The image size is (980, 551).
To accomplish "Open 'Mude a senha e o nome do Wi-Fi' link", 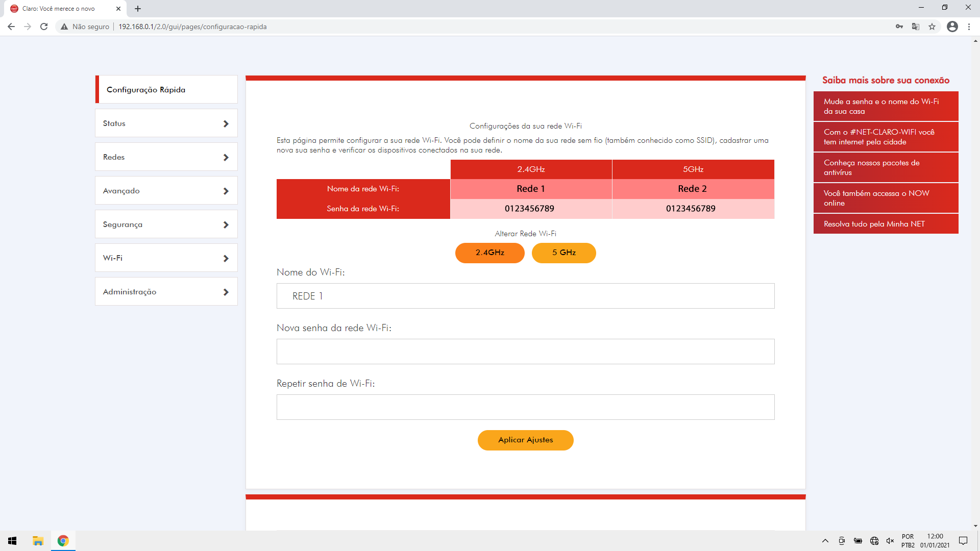I will [886, 106].
